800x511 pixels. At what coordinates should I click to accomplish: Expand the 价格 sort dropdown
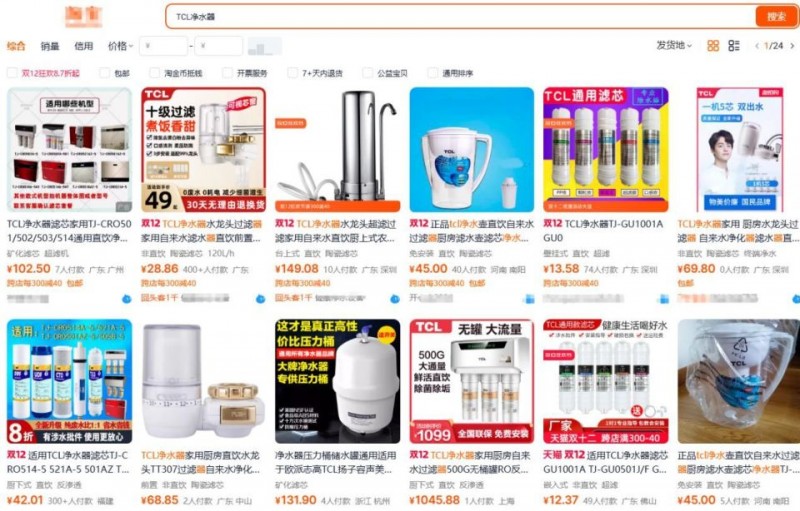pos(120,46)
